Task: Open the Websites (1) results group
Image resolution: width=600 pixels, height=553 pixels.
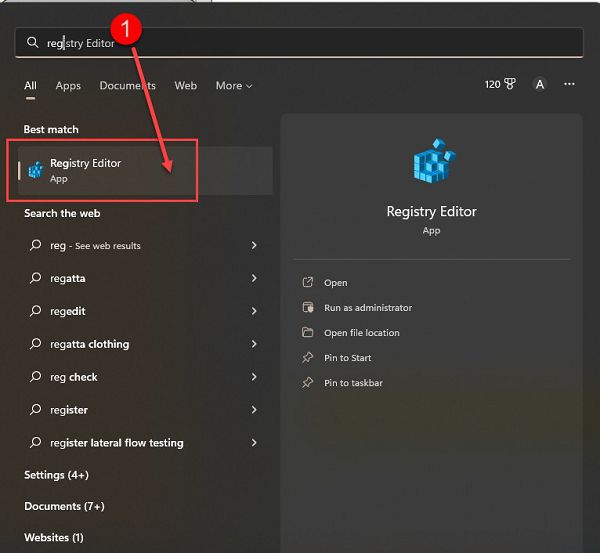Action: [x=54, y=537]
